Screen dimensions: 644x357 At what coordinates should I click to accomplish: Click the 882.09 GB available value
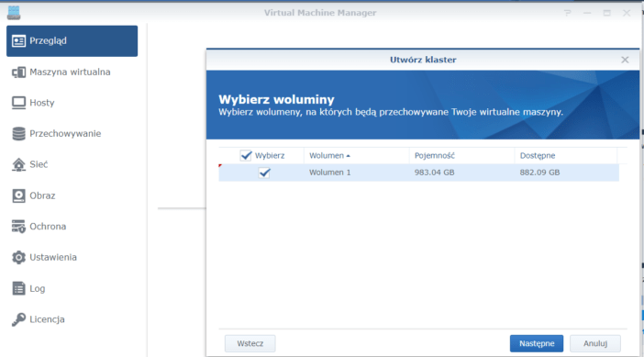pos(539,173)
